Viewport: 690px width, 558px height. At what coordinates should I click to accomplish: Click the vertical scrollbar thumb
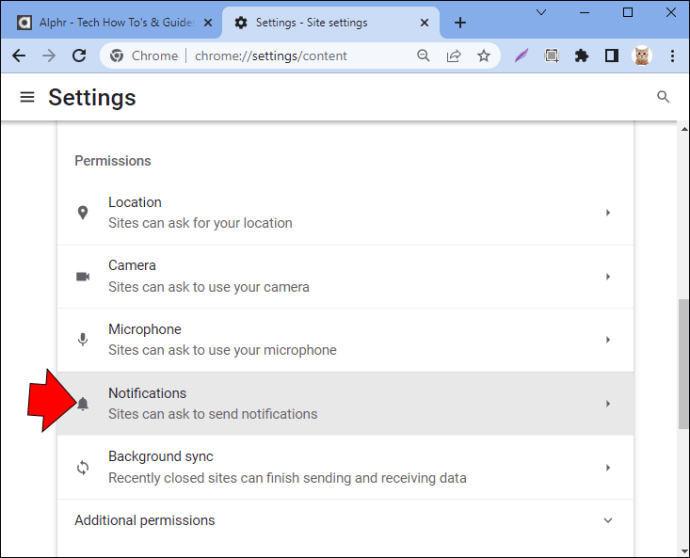click(x=683, y=363)
